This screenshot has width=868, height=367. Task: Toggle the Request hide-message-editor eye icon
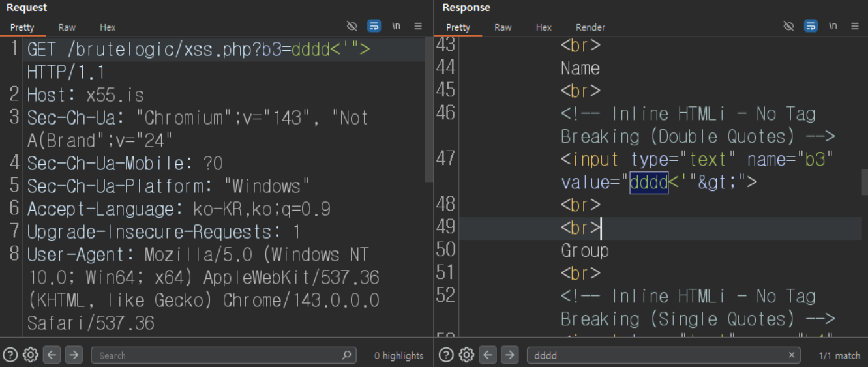352,26
